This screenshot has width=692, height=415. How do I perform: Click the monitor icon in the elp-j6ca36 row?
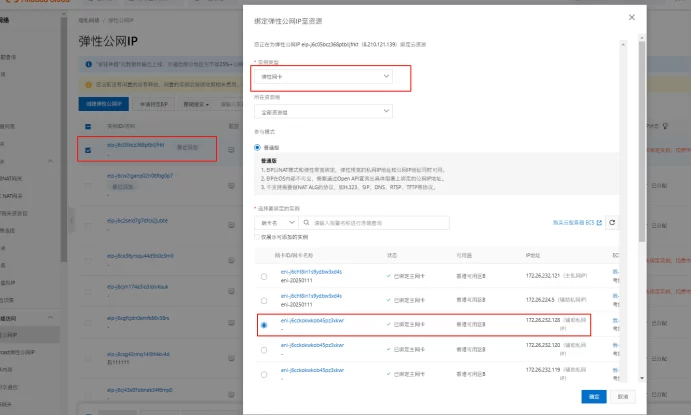(x=231, y=260)
